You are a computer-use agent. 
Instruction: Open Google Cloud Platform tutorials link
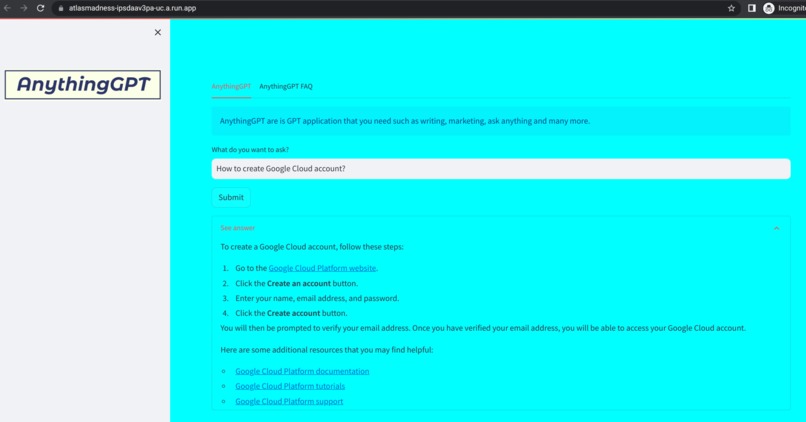[290, 386]
